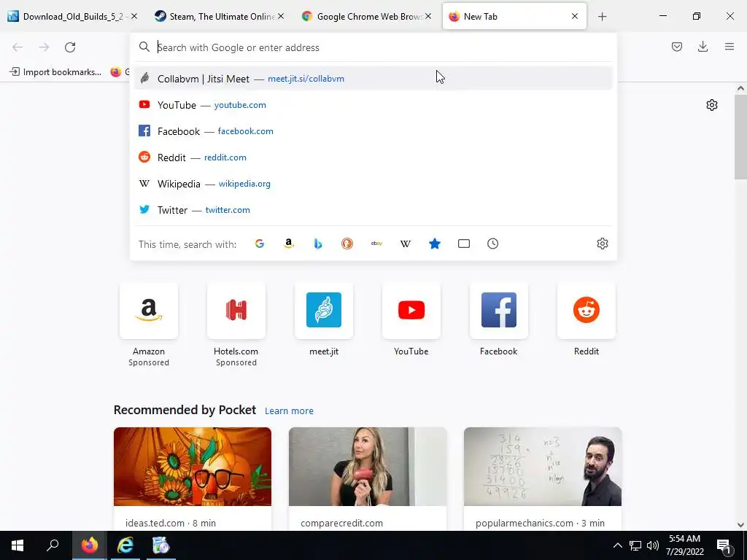
Task: Close the Google Chrome Web Browser tab
Action: click(428, 16)
